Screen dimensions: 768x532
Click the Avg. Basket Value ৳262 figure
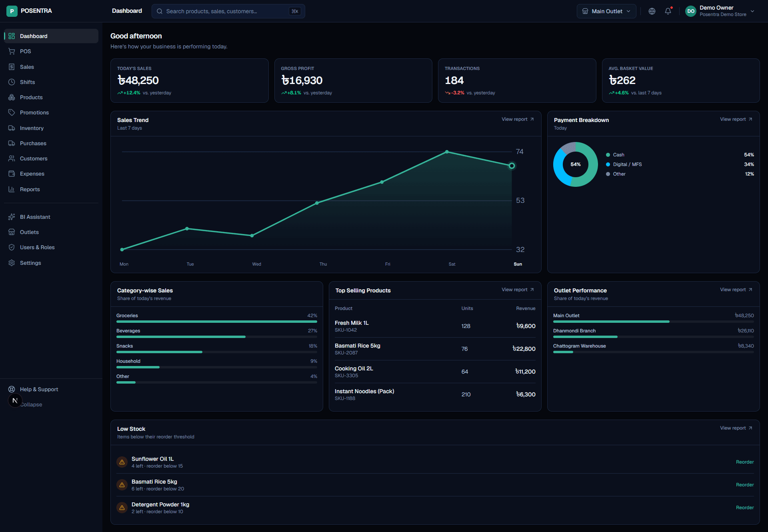622,80
